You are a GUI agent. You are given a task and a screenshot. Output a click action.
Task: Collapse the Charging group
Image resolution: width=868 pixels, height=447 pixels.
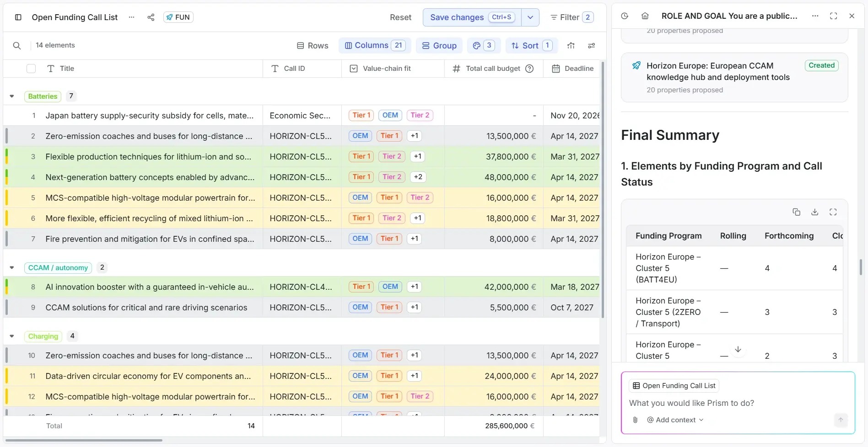click(12, 336)
